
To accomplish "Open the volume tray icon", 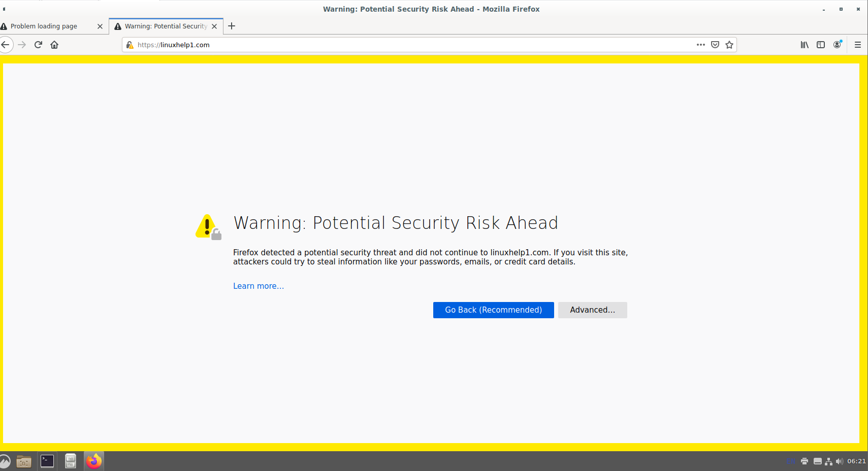I will tap(839, 461).
